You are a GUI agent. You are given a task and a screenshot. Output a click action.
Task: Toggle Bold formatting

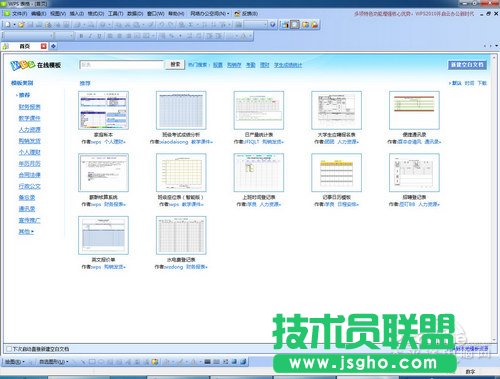(81, 36)
